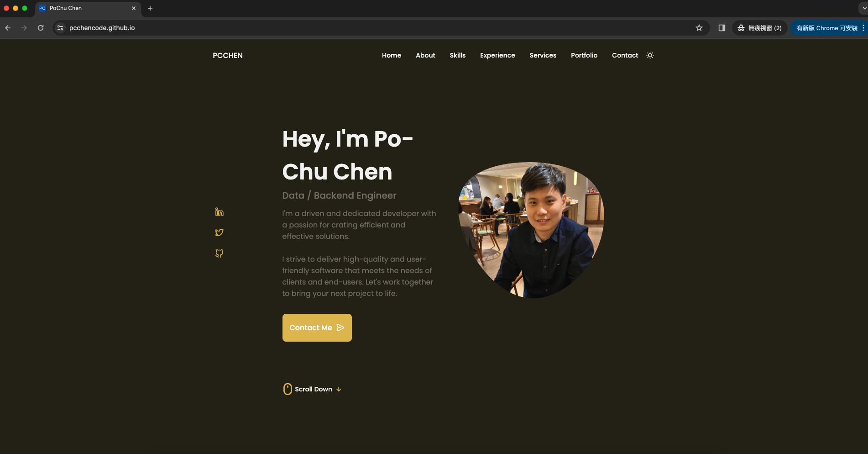Go back to previous page
The height and width of the screenshot is (454, 868).
click(8, 28)
